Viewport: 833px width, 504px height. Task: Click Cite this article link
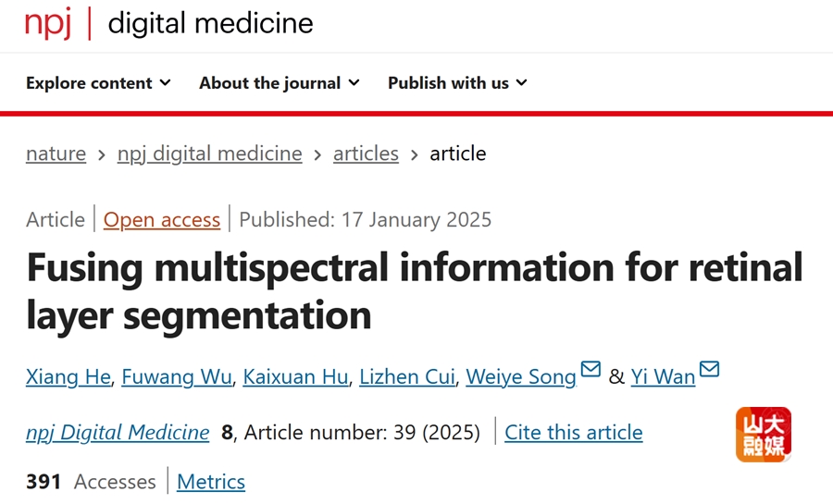pyautogui.click(x=574, y=433)
